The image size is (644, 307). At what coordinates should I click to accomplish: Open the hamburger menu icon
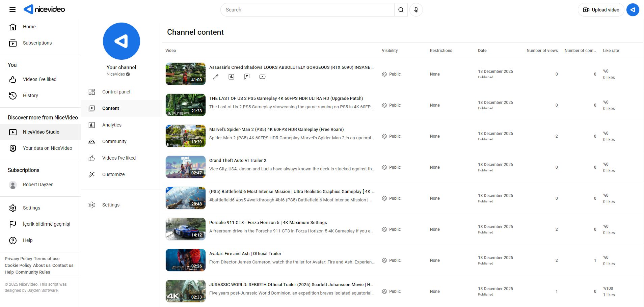[12, 9]
